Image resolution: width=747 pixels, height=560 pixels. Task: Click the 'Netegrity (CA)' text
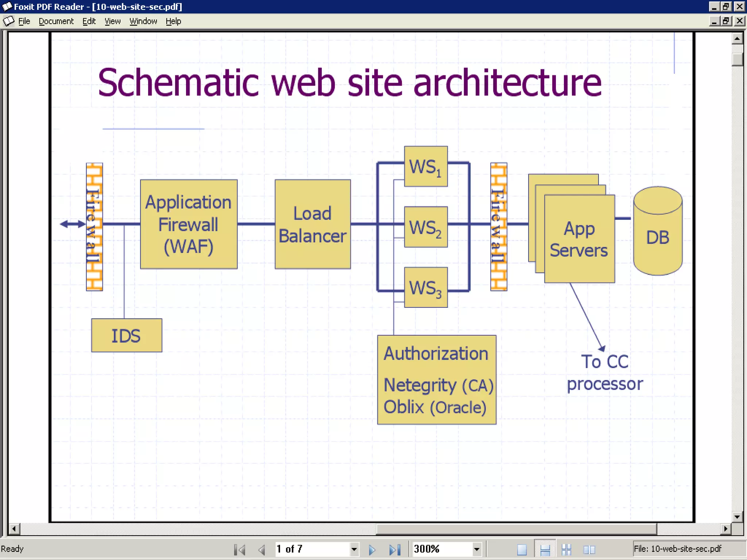(x=438, y=385)
